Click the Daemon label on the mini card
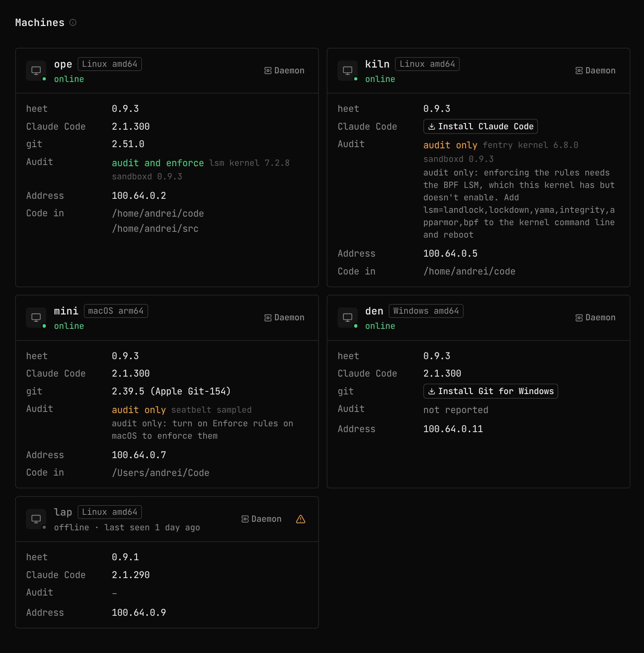644x653 pixels. point(284,318)
